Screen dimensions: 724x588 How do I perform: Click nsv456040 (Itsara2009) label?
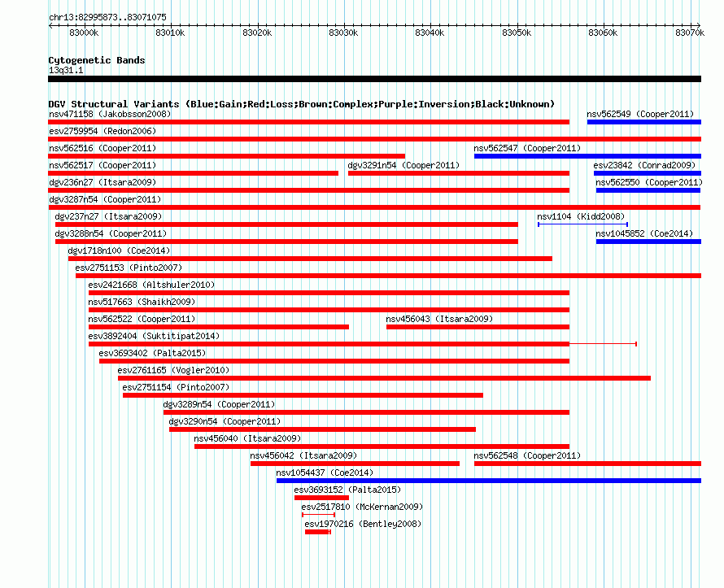247,438
